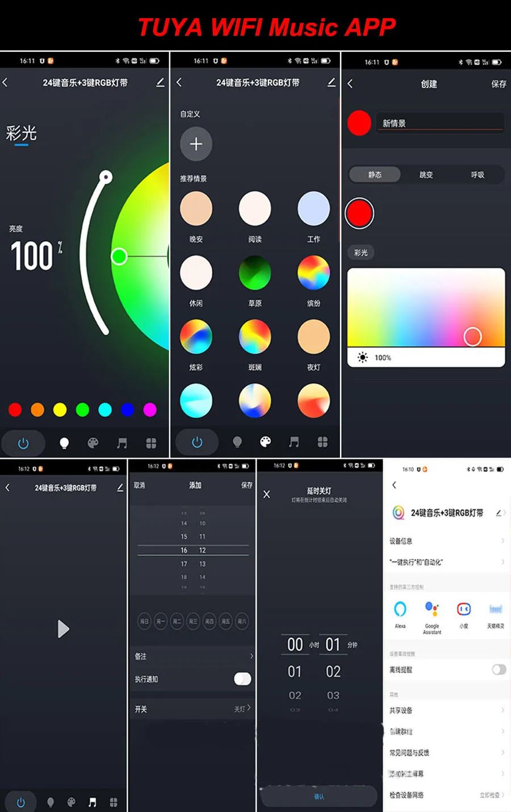The height and width of the screenshot is (812, 511).
Task: Switch to the 静态 mode tab
Action: point(375,174)
